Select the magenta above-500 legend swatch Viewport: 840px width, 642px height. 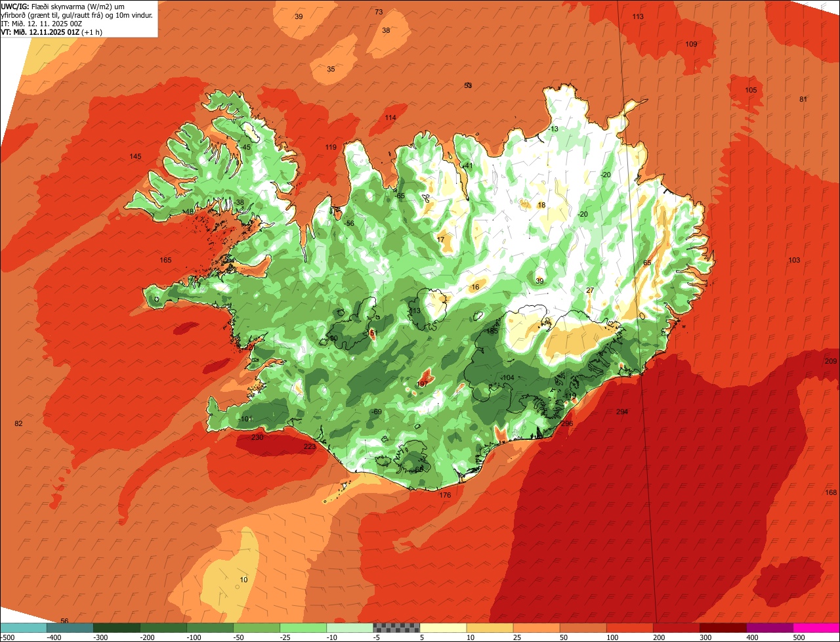point(816,628)
